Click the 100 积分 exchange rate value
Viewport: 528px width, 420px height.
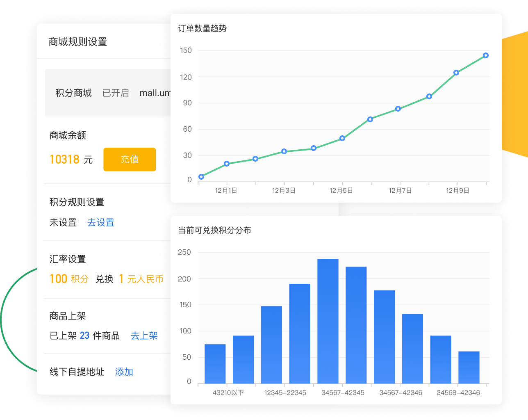pos(69,279)
